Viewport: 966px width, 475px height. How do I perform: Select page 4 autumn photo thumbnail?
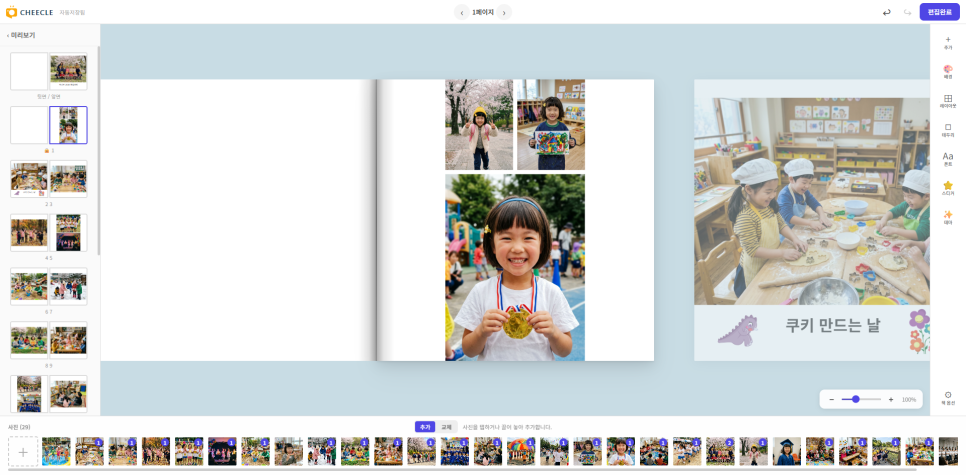29,232
